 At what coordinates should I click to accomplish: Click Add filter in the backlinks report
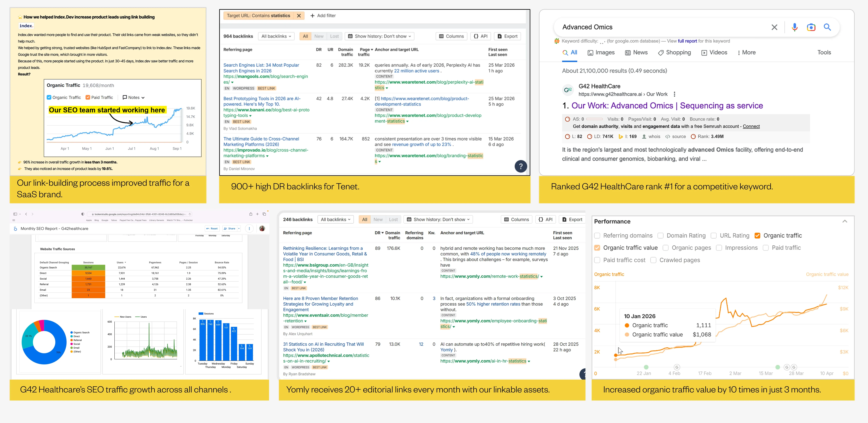click(x=323, y=15)
